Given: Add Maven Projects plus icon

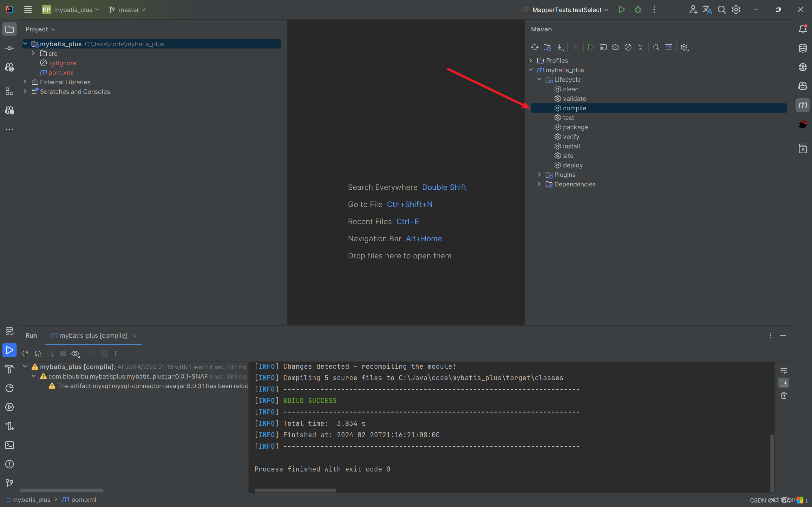Looking at the screenshot, I should (575, 47).
